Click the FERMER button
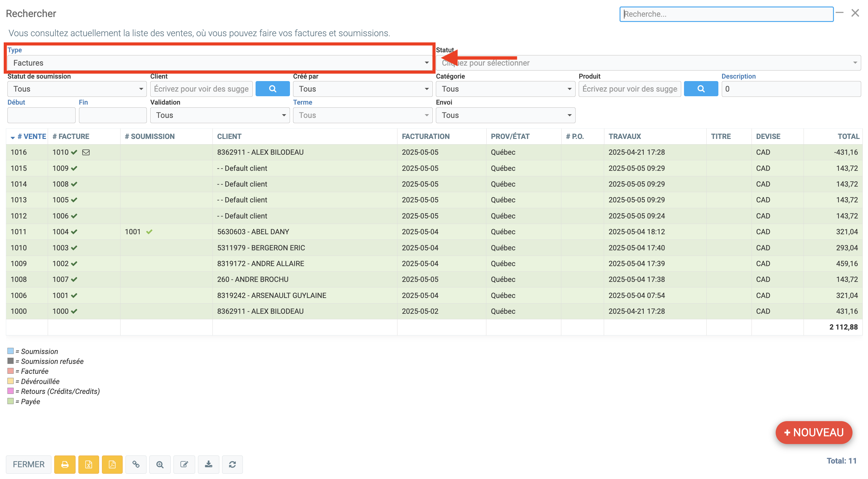Image resolution: width=868 pixels, height=479 pixels. [28, 464]
